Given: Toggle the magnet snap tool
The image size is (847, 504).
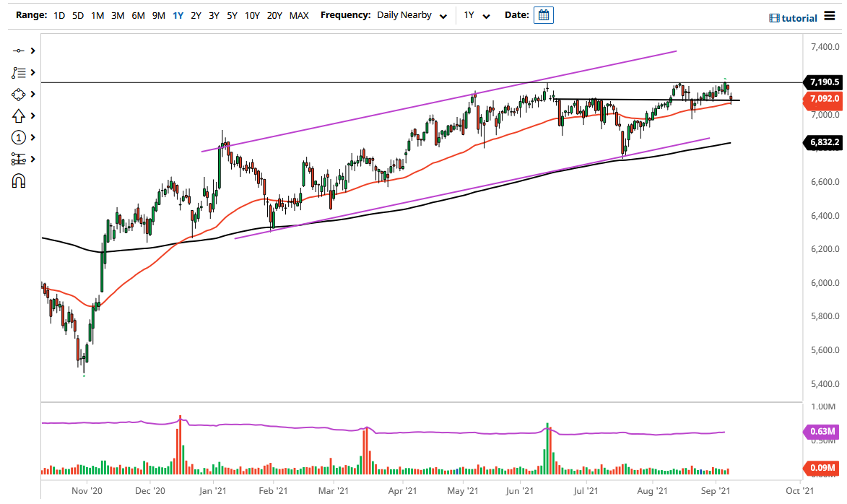Looking at the screenshot, I should click(18, 181).
